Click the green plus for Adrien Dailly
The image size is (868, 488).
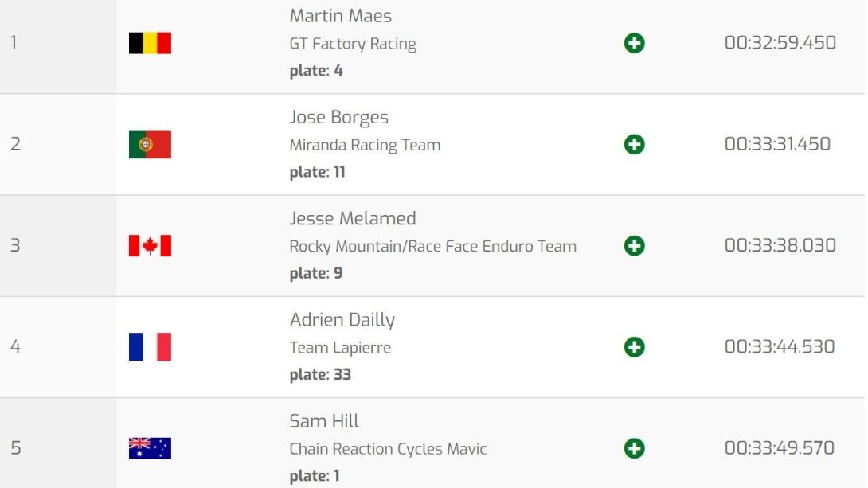634,347
